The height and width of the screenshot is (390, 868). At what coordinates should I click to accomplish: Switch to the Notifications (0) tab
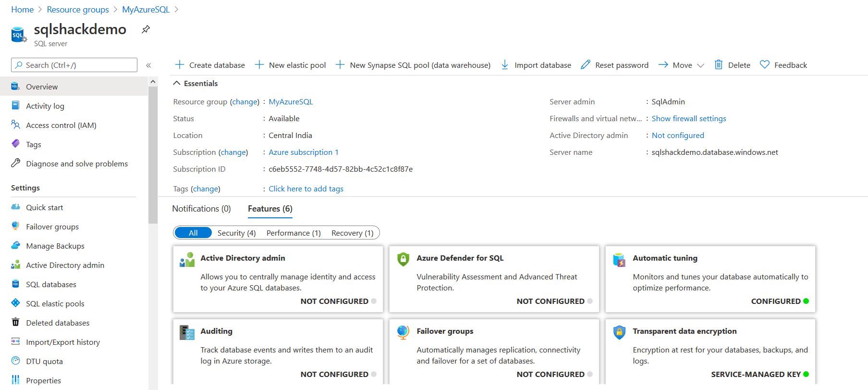pos(201,209)
